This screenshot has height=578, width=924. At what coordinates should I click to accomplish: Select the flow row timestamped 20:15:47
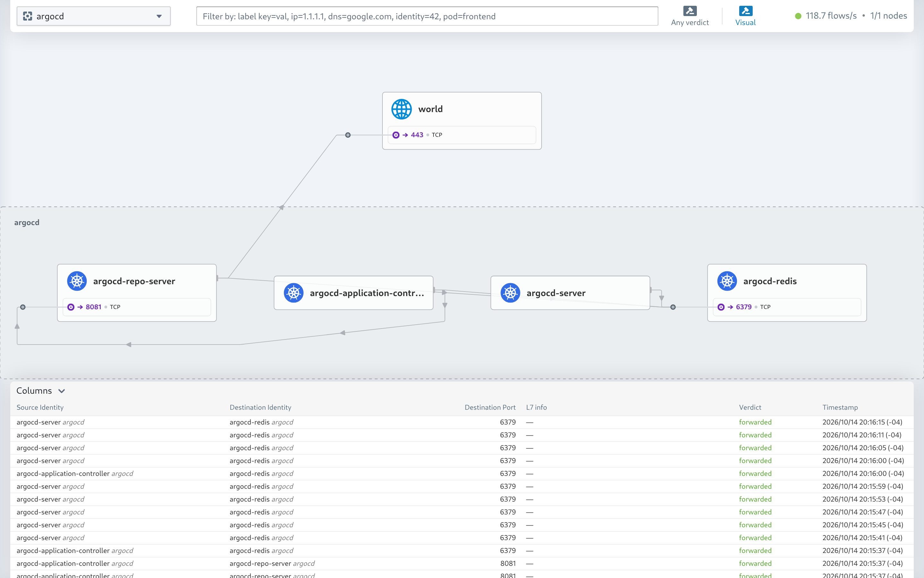[462, 512]
